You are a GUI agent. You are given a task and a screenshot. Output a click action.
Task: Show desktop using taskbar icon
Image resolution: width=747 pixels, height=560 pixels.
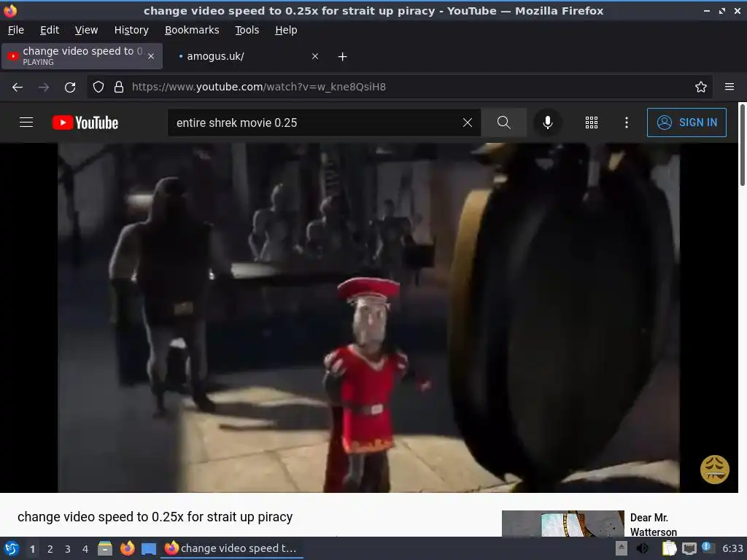(x=149, y=548)
